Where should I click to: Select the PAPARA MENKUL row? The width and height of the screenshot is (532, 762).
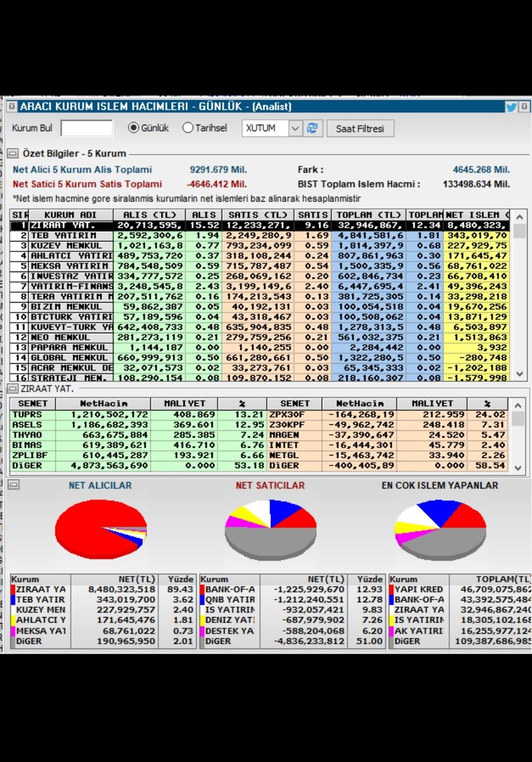pyautogui.click(x=260, y=347)
